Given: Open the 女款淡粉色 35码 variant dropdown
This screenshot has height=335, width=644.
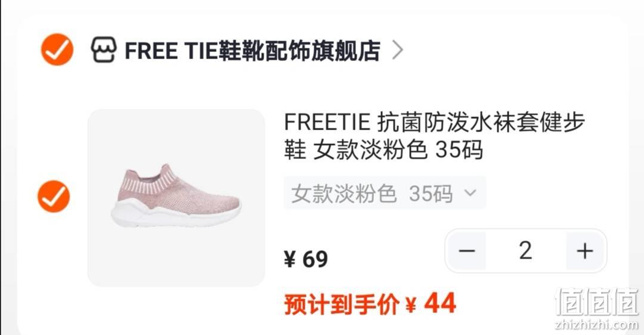Looking at the screenshot, I should click(x=385, y=193).
